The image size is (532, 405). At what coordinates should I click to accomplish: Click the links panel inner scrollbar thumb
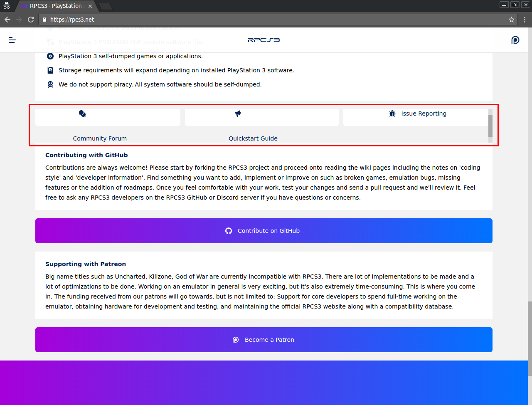click(490, 126)
